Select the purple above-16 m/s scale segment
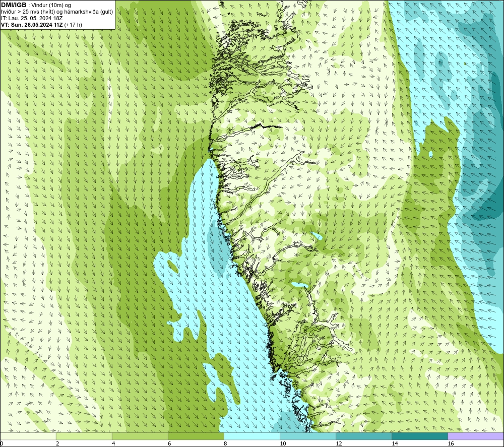This screenshot has height=447, width=504. [x=476, y=436]
